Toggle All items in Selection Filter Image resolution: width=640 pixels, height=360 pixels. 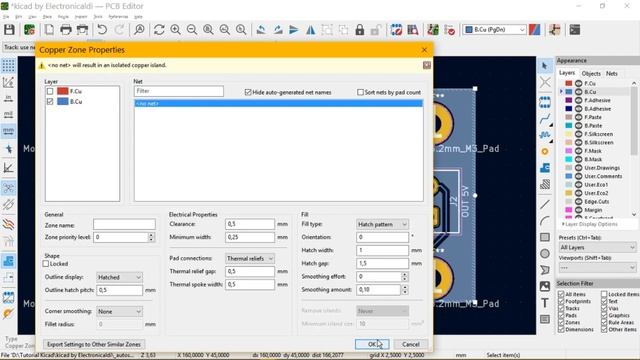click(x=561, y=294)
